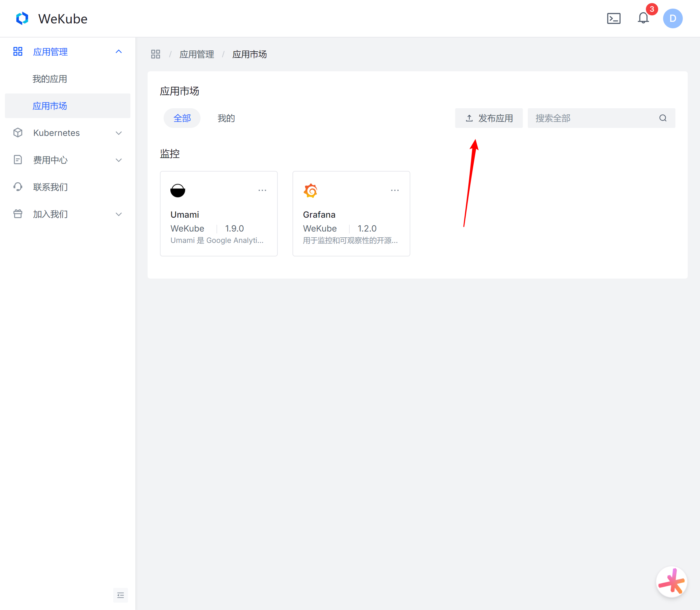
Task: Open more options on Umami card
Action: [x=262, y=190]
